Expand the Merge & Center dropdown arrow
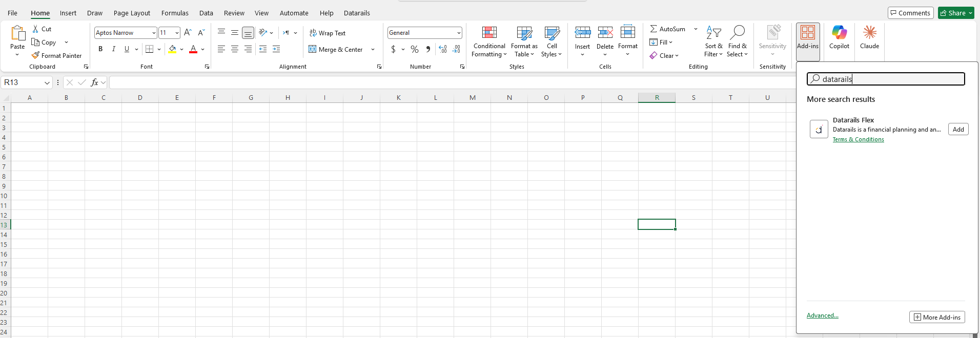 coord(373,50)
